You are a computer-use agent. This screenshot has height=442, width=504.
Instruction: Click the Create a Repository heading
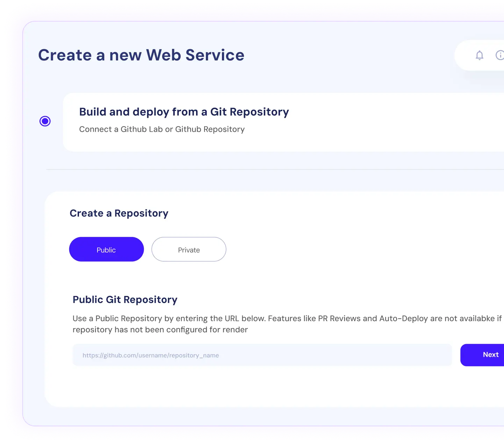point(119,213)
